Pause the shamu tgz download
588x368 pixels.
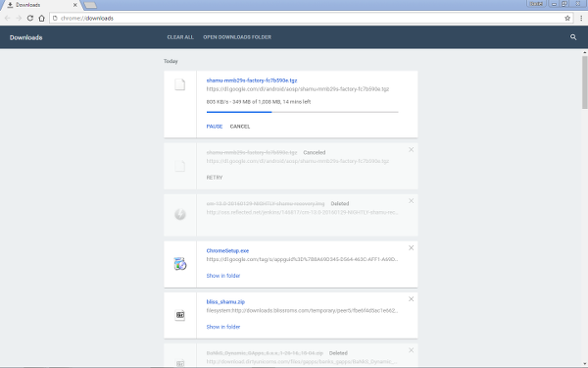(x=215, y=127)
